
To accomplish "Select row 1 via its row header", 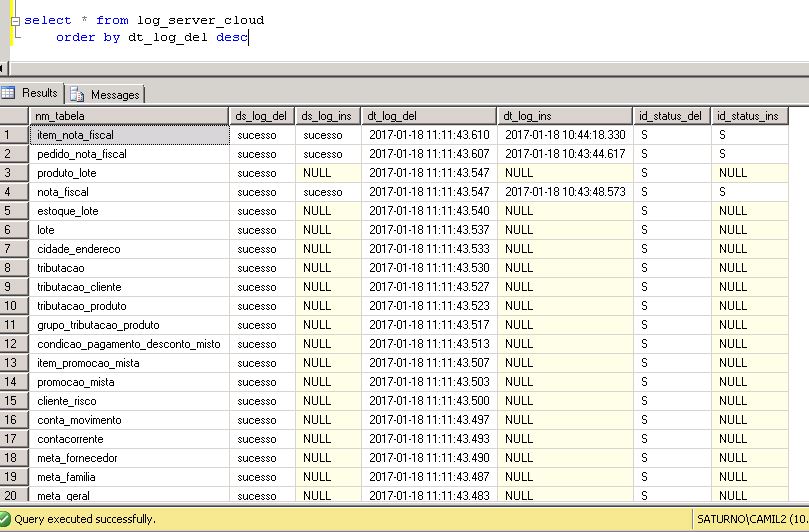I will coord(14,135).
